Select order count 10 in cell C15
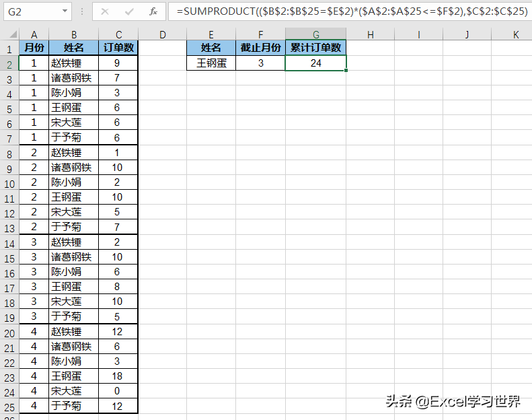The height and width of the screenshot is (420, 532). [x=118, y=257]
